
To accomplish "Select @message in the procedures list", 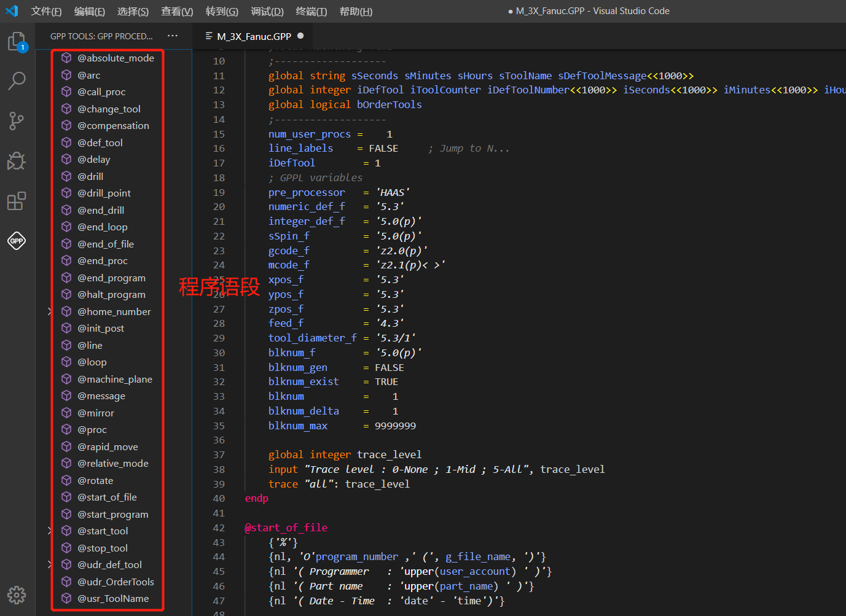I will tap(101, 396).
